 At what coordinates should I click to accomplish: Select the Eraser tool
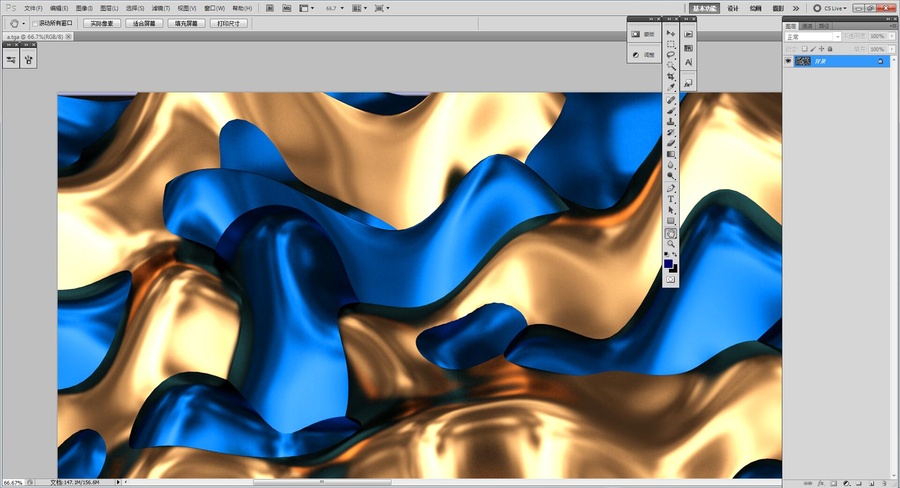point(670,144)
